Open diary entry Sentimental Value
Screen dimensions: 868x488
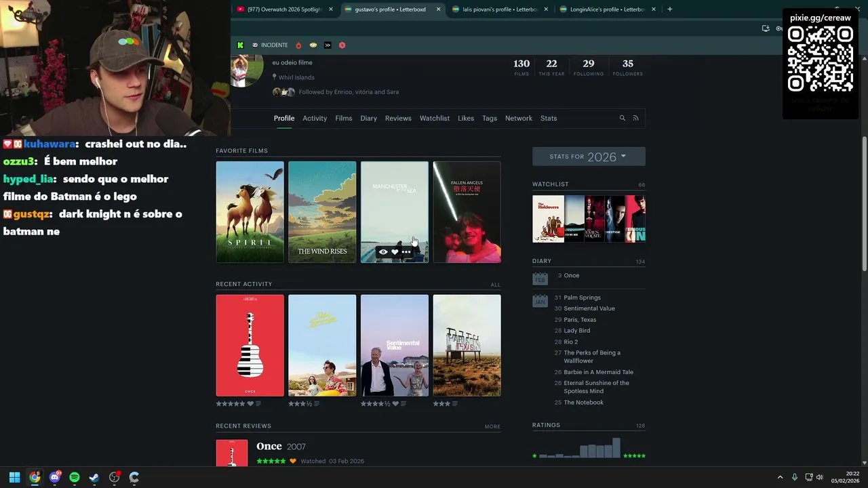(589, 308)
